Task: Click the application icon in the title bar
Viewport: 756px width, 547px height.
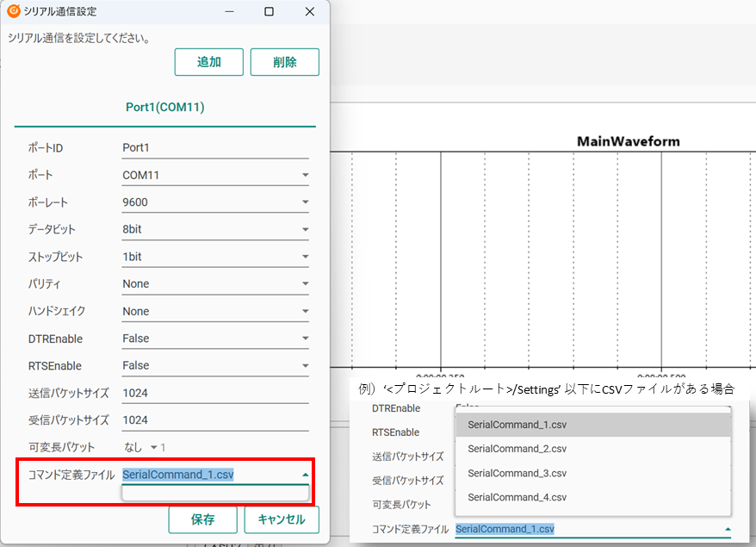Action: pos(14,11)
